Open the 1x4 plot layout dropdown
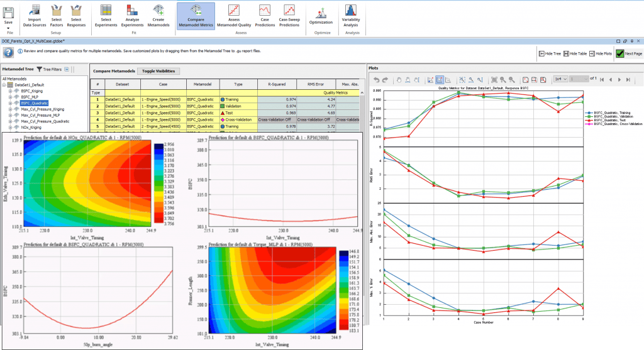 pos(560,79)
